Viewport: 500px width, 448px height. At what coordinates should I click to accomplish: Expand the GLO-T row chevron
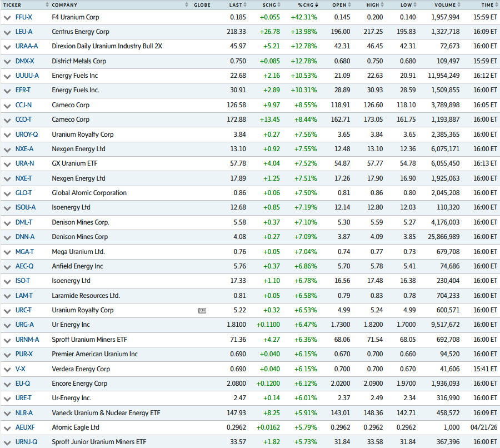[x=7, y=193]
